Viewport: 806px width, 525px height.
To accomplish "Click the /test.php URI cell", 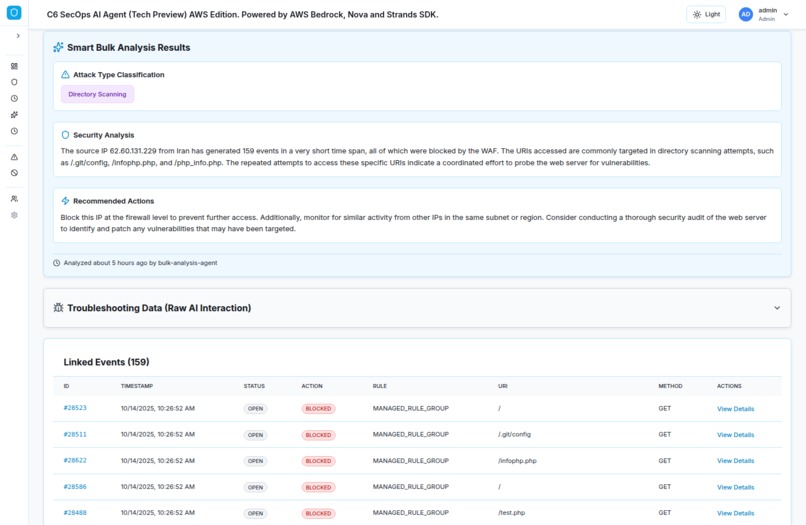I will coord(511,513).
